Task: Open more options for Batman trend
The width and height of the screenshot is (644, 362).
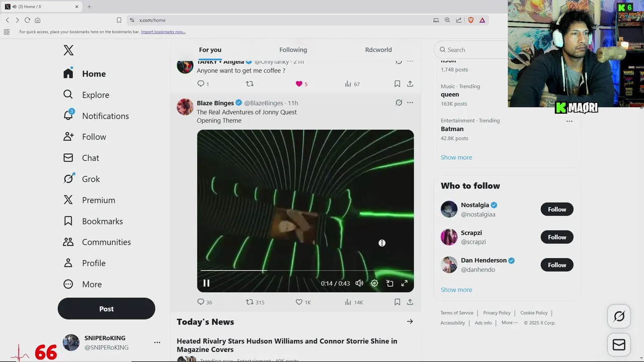Action: click(569, 121)
